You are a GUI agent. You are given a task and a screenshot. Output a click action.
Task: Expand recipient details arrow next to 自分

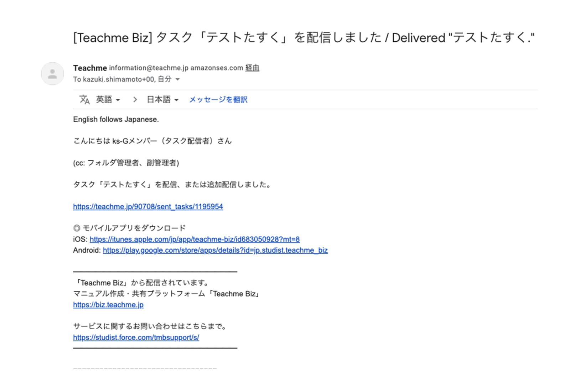coord(177,79)
